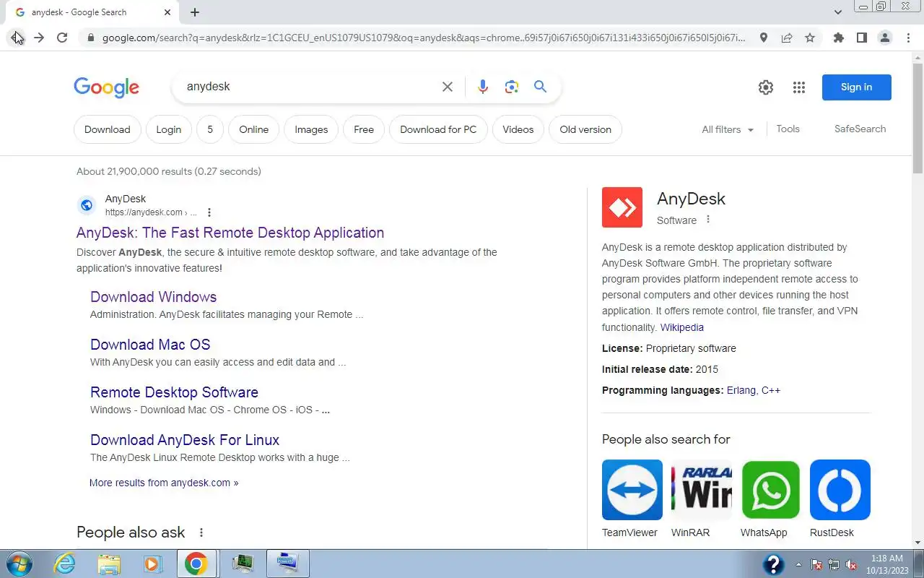The height and width of the screenshot is (578, 924).
Task: Open the RustDesk related search tile
Action: point(840,499)
